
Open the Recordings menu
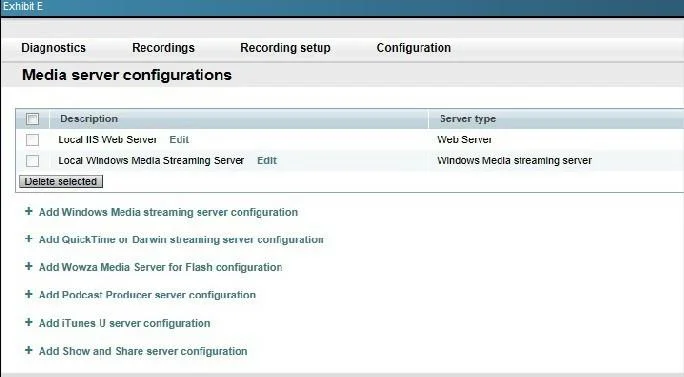coord(163,48)
